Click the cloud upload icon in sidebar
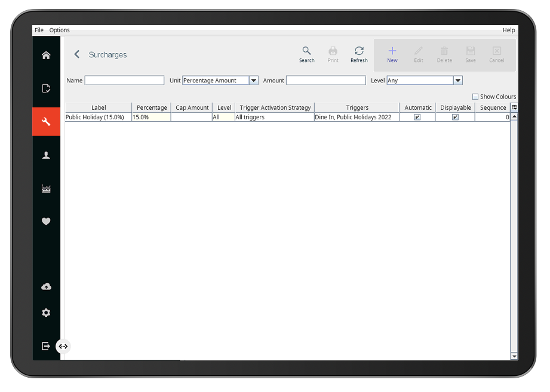This screenshot has width=550, height=392. (x=46, y=286)
